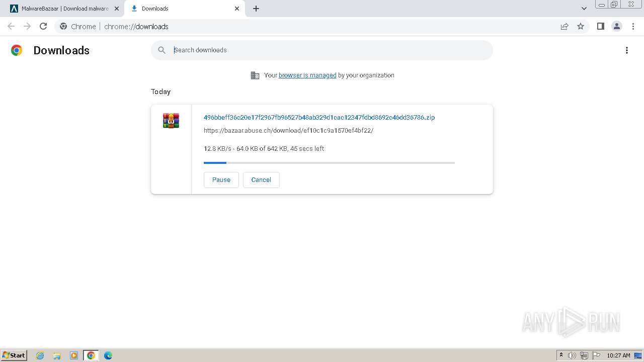Restore down the Chrome window
Image resolution: width=644 pixels, height=362 pixels.
pos(614,4)
